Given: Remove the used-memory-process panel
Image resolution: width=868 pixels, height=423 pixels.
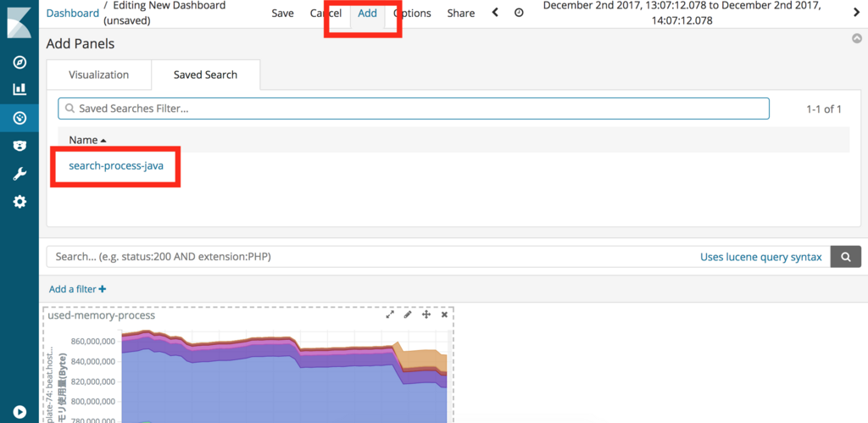Looking at the screenshot, I should tap(444, 314).
